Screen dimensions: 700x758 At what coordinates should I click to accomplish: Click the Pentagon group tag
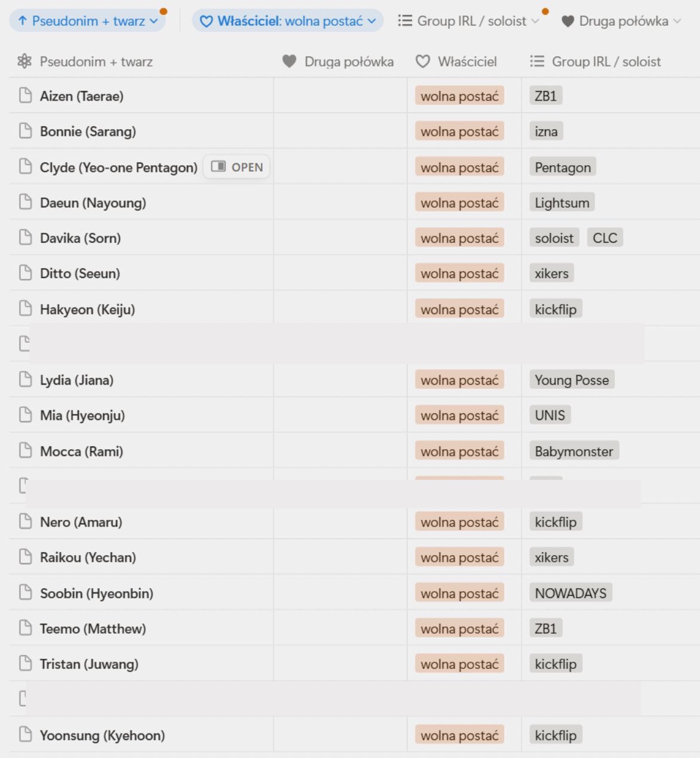click(x=562, y=167)
